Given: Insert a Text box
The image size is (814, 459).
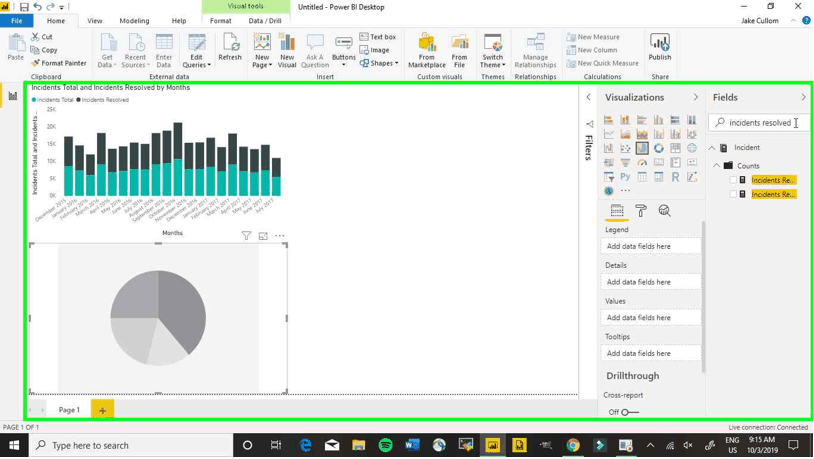Looking at the screenshot, I should [x=378, y=37].
